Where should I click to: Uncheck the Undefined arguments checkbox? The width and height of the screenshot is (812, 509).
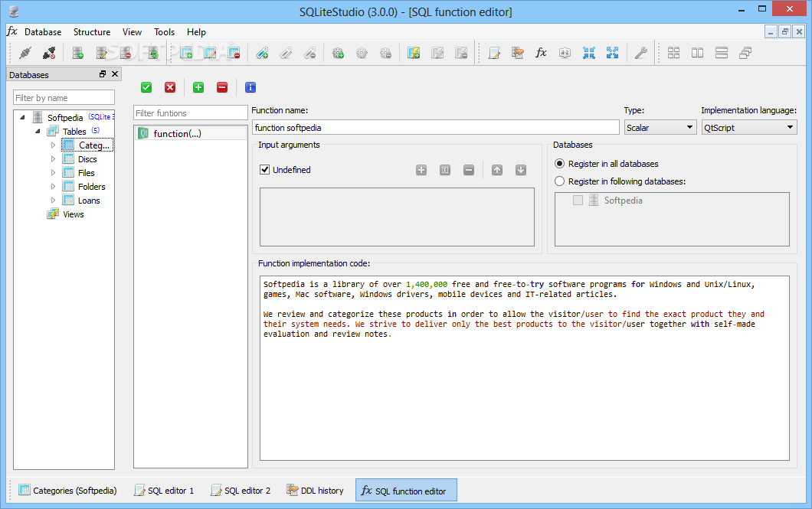click(x=264, y=170)
